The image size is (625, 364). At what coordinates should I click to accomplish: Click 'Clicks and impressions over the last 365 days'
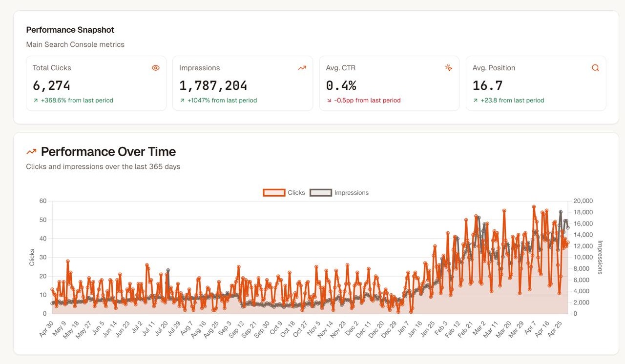(x=103, y=166)
